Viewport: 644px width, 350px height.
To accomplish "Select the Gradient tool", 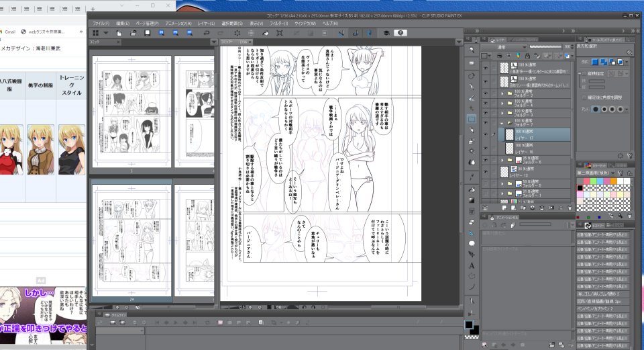I will [x=472, y=200].
